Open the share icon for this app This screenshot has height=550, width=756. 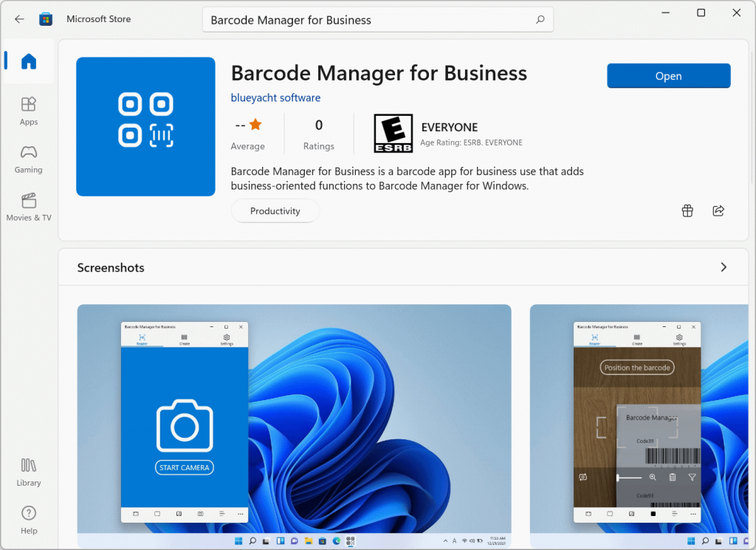718,210
